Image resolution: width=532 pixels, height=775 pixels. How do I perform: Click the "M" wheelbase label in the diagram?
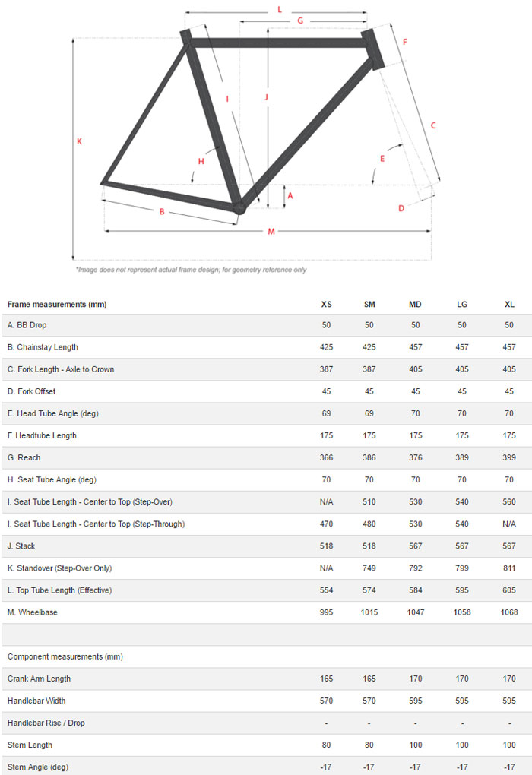click(271, 231)
